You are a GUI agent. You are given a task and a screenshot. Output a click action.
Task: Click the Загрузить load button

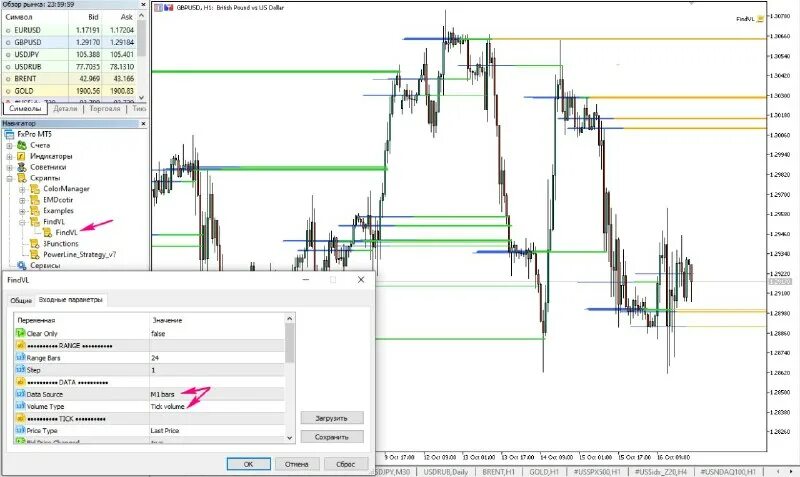click(332, 418)
